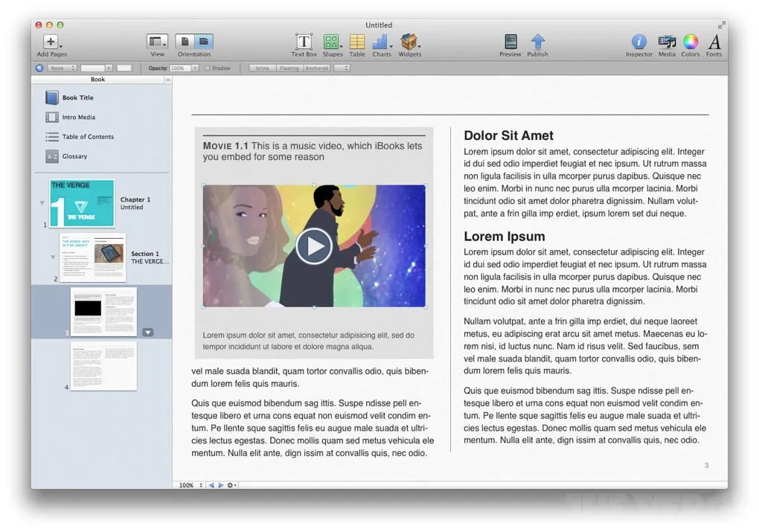Go to previous page arrow
Screen dimensions: 759x532
click(211, 485)
